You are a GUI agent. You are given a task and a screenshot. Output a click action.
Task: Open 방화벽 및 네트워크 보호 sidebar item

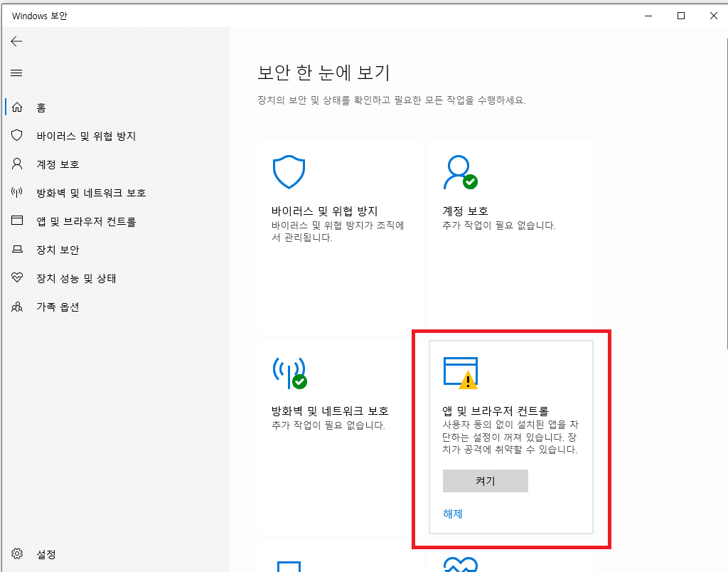91,193
